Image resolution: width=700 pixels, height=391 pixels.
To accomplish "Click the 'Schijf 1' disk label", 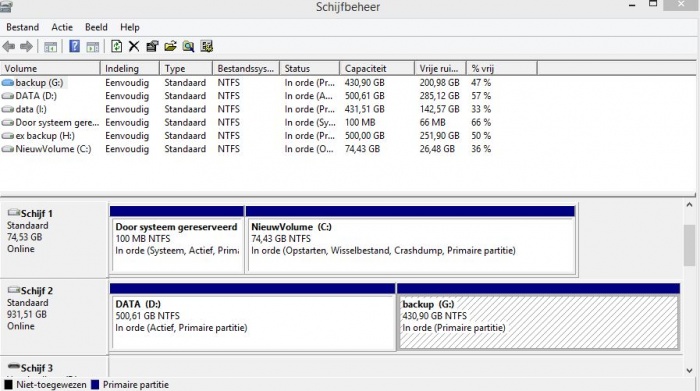I will point(37,214).
